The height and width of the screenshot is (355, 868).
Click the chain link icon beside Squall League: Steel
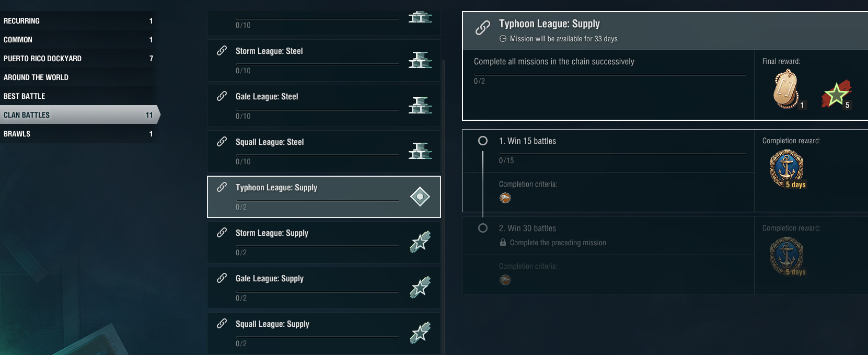tap(222, 142)
